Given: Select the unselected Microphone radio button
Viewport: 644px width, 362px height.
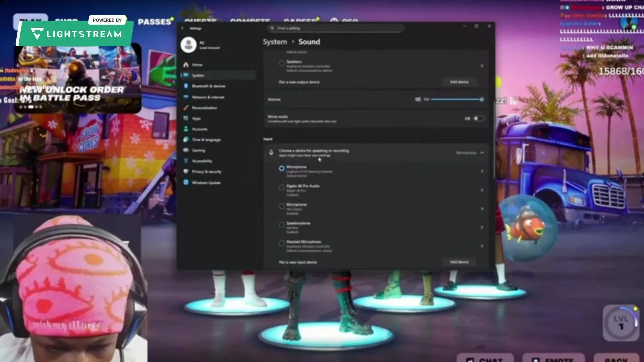Looking at the screenshot, I should (282, 206).
